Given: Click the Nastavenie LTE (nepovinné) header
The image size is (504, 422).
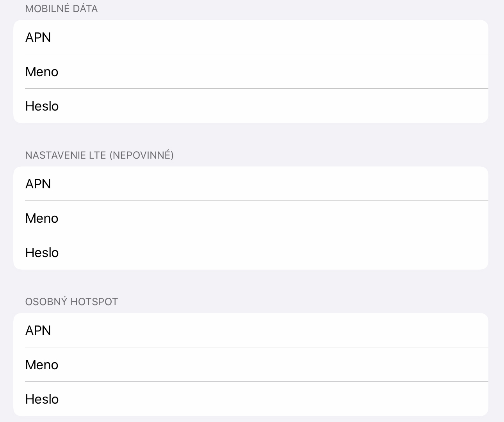Looking at the screenshot, I should 100,155.
